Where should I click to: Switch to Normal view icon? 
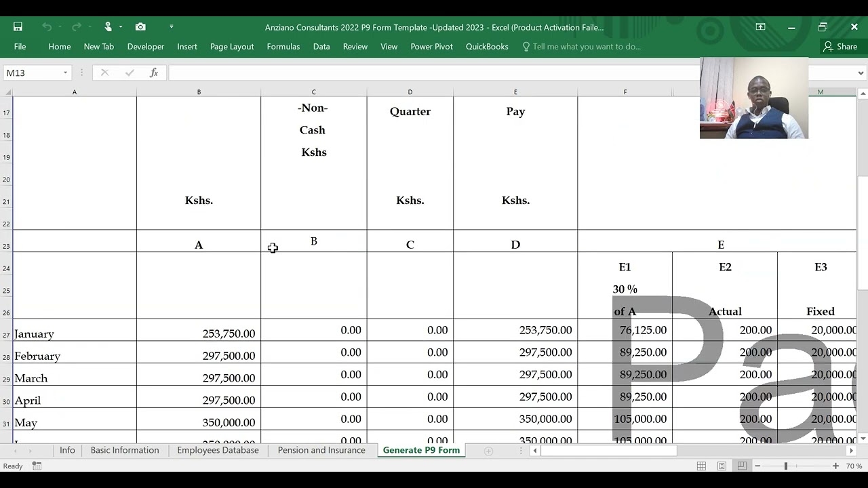pos(702,466)
